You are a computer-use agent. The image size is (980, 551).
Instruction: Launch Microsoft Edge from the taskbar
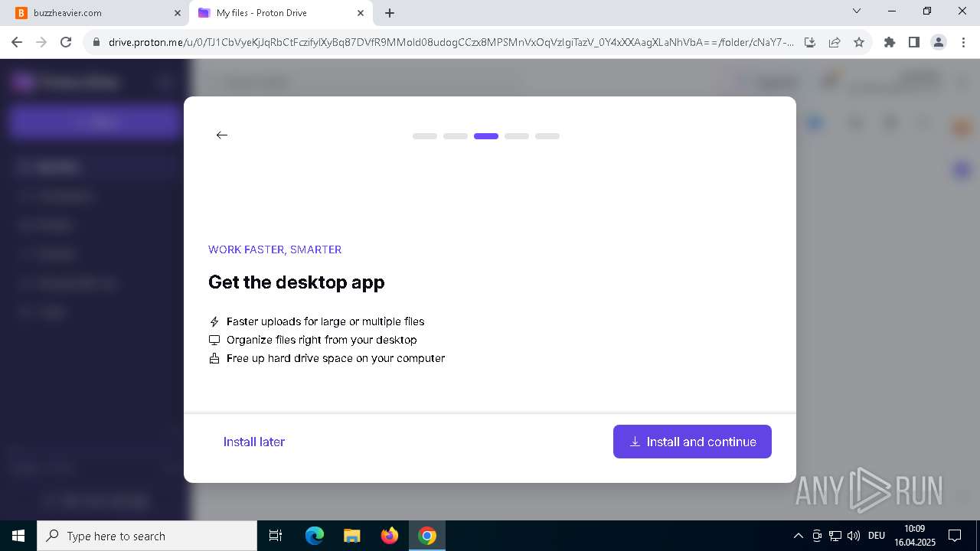[315, 536]
